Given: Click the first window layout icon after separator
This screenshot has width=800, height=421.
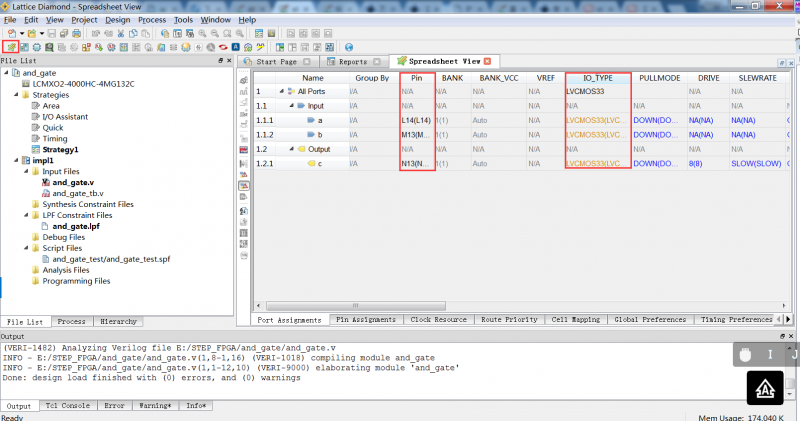Looking at the screenshot, I should [280, 47].
